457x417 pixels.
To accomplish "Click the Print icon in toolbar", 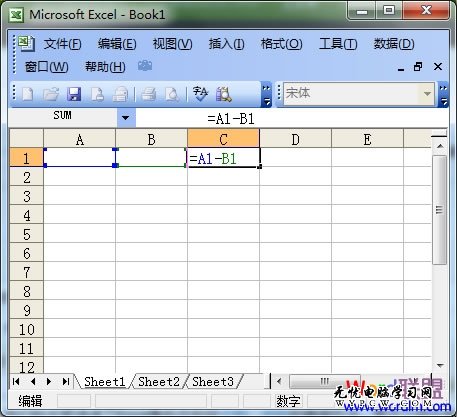I will tap(148, 94).
